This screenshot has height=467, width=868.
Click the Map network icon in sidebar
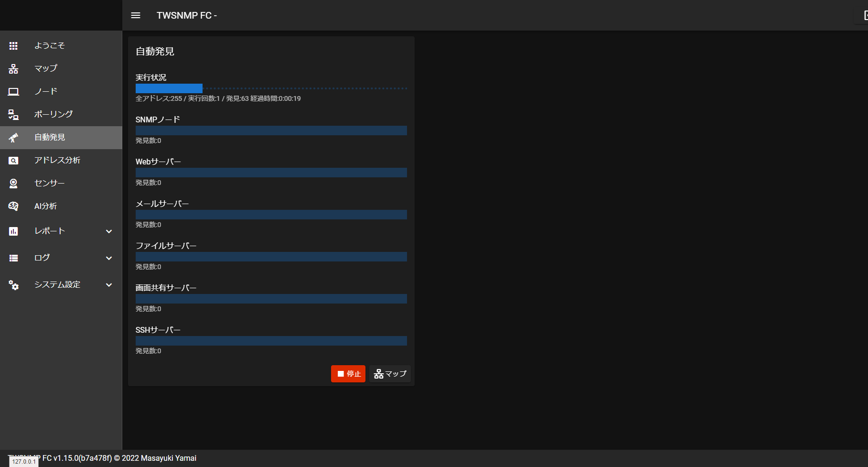[13, 69]
